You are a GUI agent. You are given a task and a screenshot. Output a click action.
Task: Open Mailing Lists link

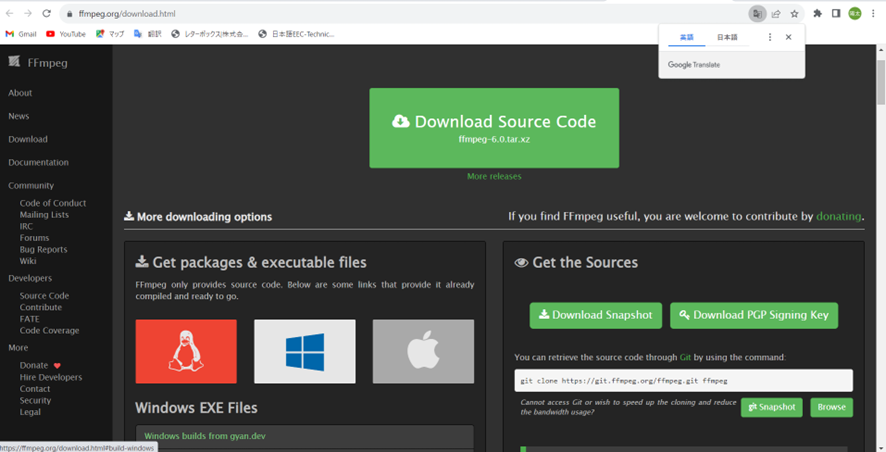44,215
